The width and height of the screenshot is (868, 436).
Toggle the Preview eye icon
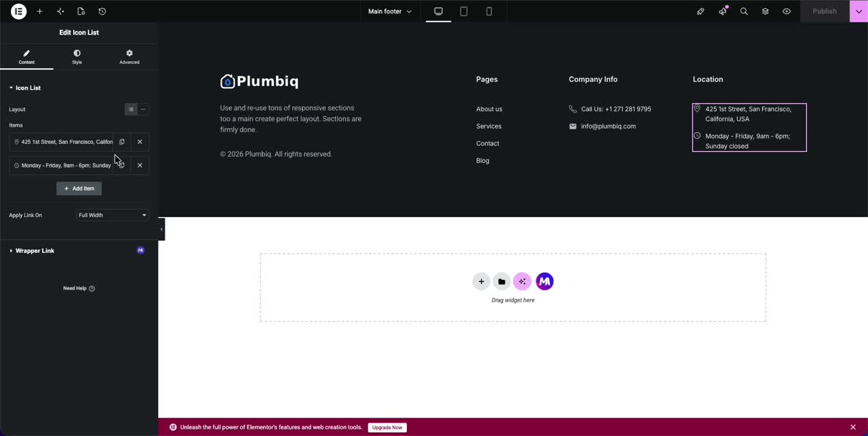coord(787,12)
